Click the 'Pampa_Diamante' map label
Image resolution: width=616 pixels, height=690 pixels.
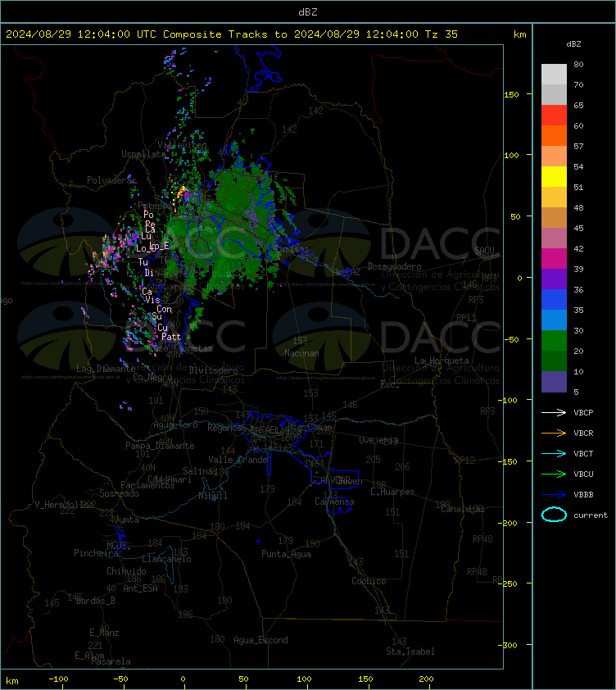click(x=160, y=446)
